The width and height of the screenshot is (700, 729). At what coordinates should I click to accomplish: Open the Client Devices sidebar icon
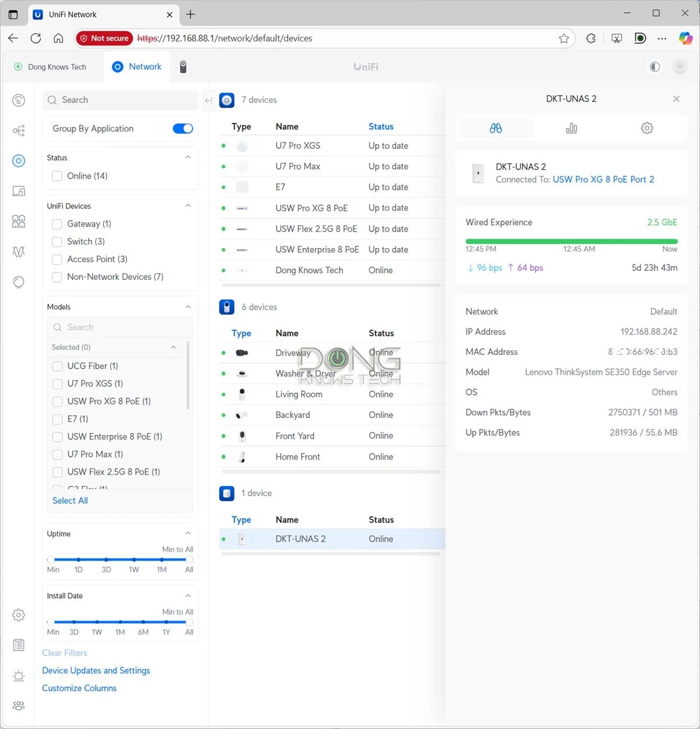coord(19,191)
